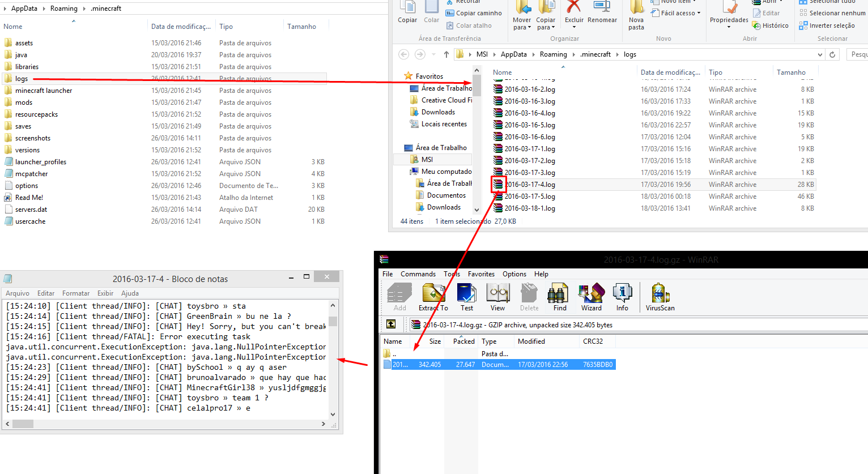Image resolution: width=868 pixels, height=474 pixels.
Task: Click WinRAR Delete icon
Action: click(x=529, y=297)
